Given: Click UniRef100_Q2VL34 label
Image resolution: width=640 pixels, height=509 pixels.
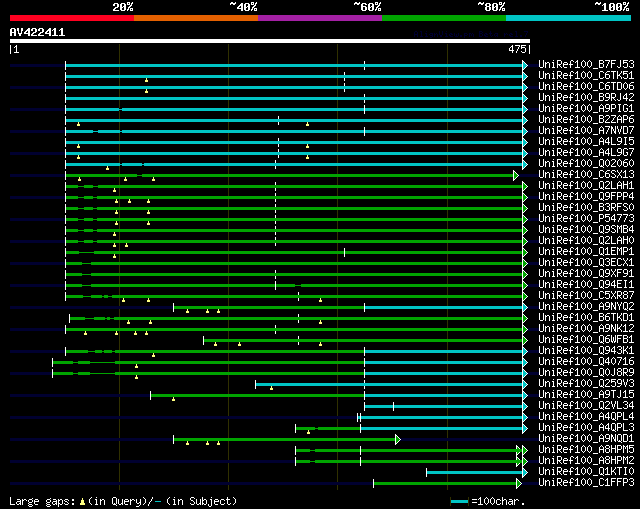Looking at the screenshot, I should (x=586, y=406).
